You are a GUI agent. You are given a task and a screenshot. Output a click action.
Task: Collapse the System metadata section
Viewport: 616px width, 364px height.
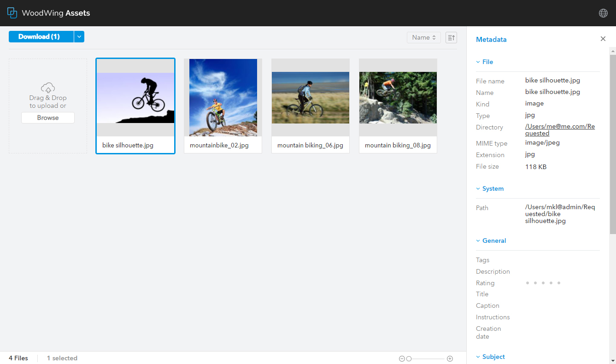[x=479, y=188]
